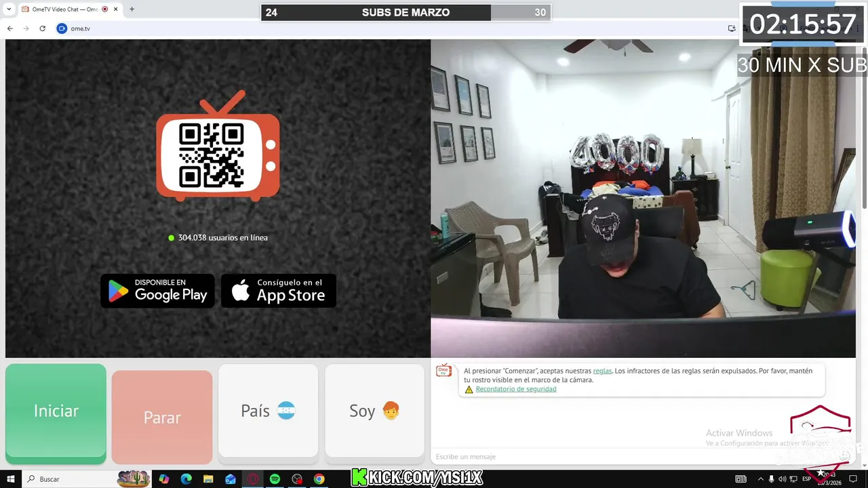Click the OmeTV avatar icon in chat
Screen dimensions: 868x488
(443, 371)
